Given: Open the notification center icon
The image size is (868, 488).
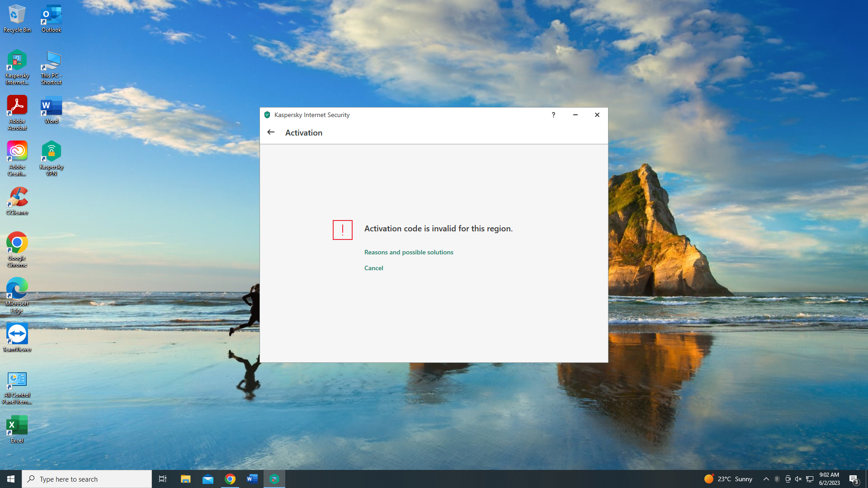Looking at the screenshot, I should [854, 479].
